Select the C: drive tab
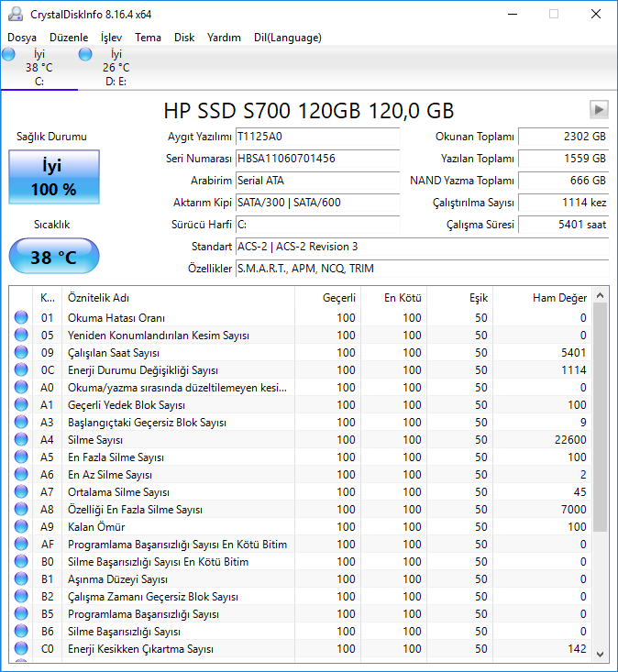This screenshot has width=618, height=672. (x=39, y=68)
